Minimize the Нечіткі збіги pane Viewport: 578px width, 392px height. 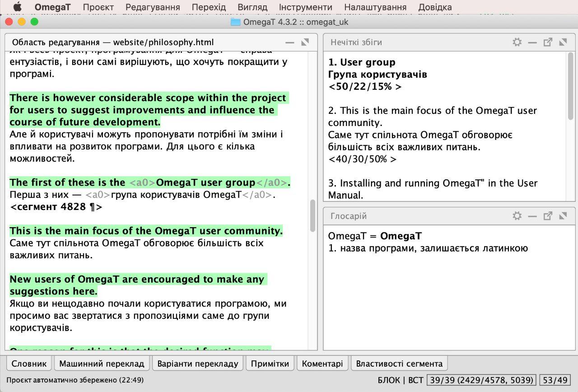532,42
